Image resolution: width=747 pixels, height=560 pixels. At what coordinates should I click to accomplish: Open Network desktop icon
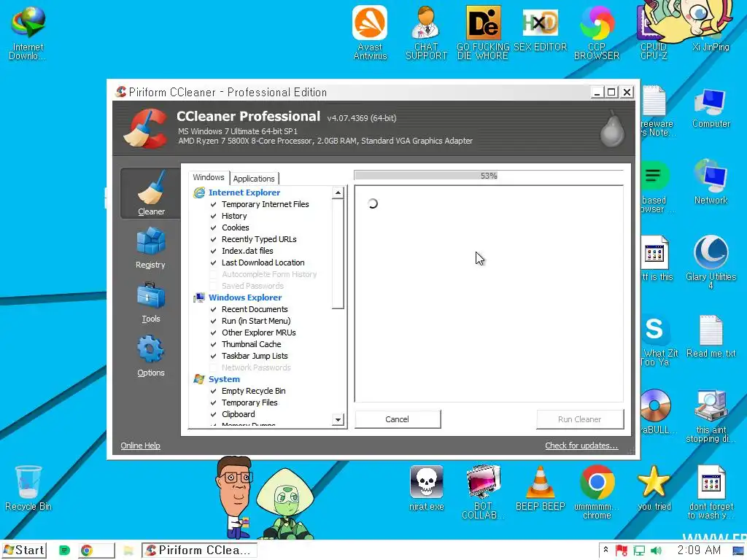click(711, 182)
